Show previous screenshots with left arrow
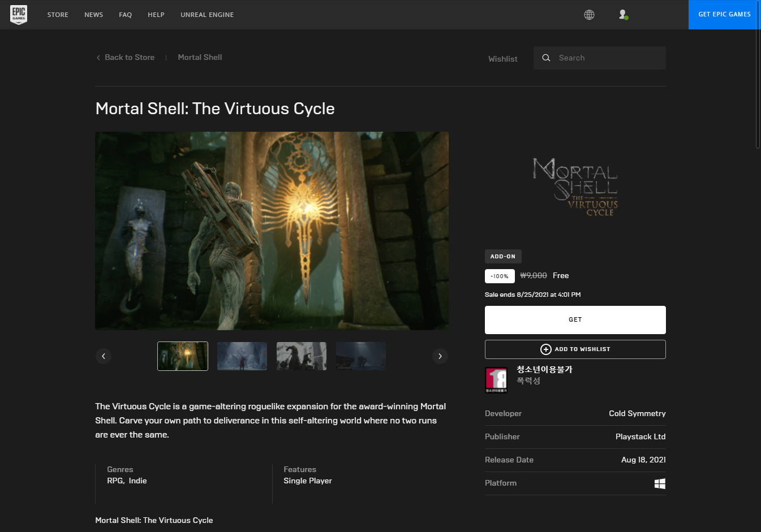Screen dimensions: 761x532 tap(103, 356)
